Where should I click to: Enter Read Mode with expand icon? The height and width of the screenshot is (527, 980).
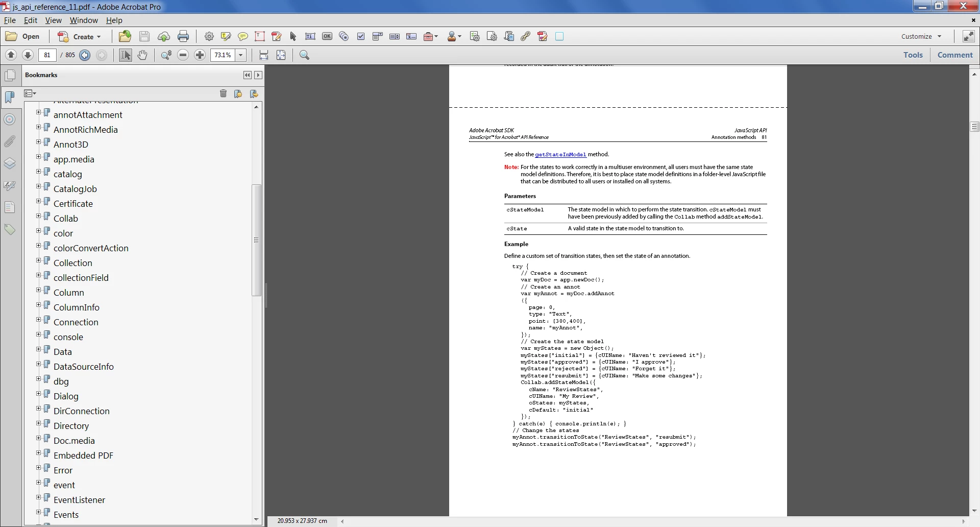pyautogui.click(x=968, y=36)
